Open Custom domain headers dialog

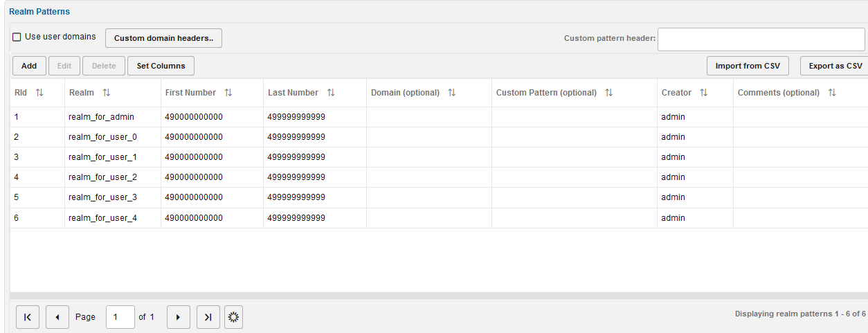(x=163, y=38)
